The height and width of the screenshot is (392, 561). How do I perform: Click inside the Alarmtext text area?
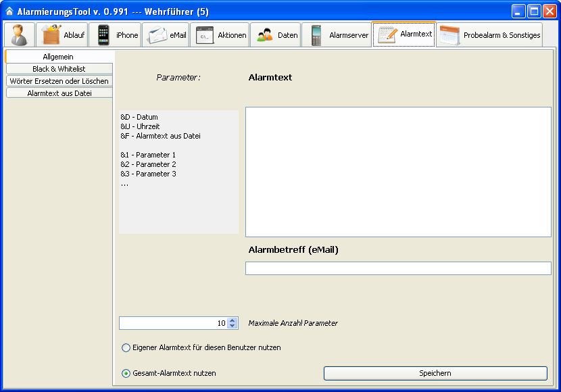point(398,172)
